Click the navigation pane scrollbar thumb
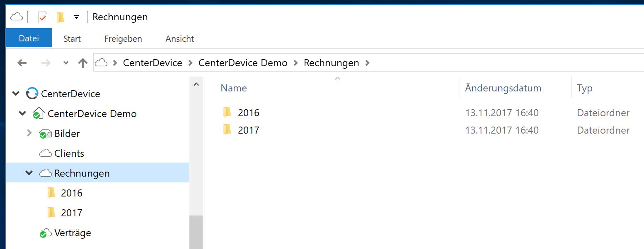Screen dimensions: 644x249 click(x=196, y=232)
